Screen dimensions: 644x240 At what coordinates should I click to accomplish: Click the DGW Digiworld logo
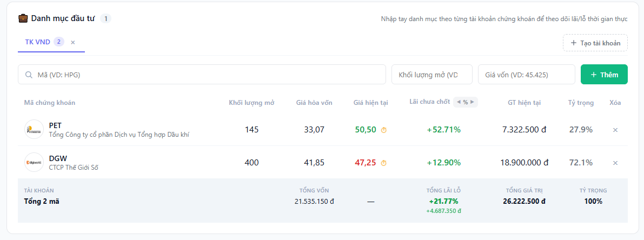point(34,163)
